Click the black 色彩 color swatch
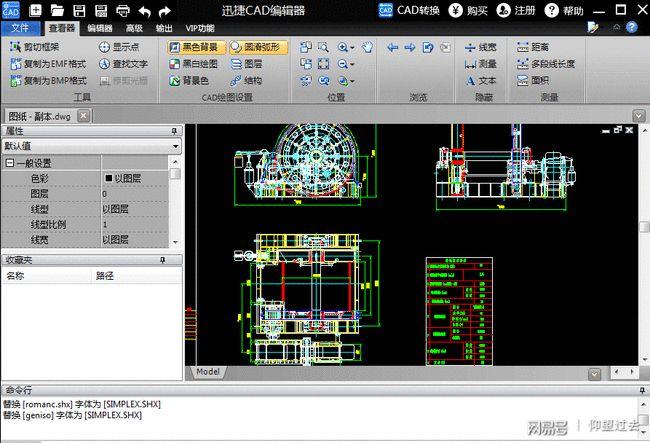The image size is (650, 443). (x=109, y=178)
